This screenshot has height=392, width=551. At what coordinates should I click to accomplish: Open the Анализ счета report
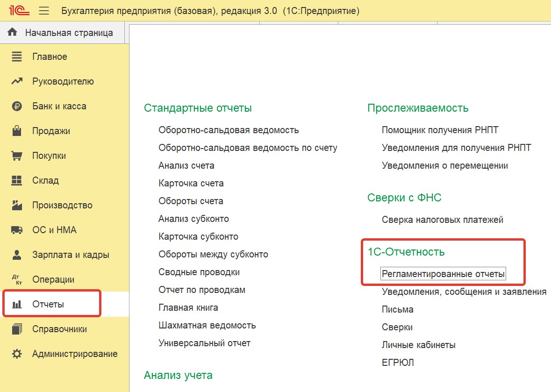pos(186,165)
